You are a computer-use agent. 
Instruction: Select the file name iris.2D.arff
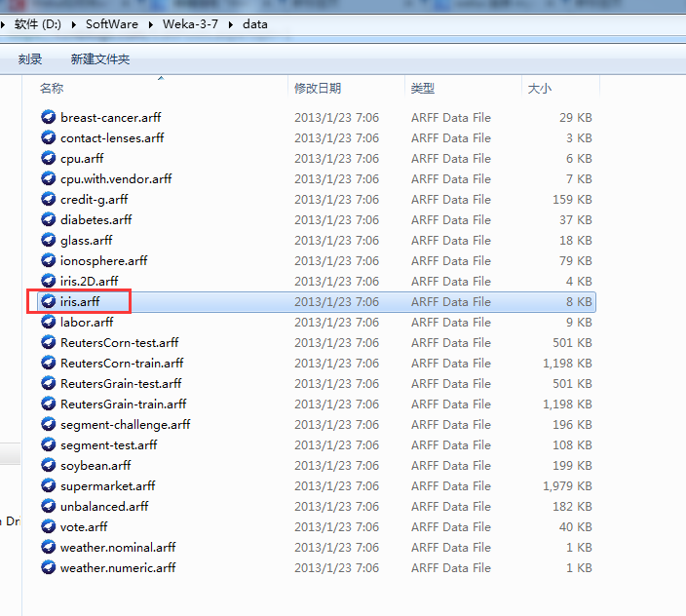pyautogui.click(x=90, y=281)
